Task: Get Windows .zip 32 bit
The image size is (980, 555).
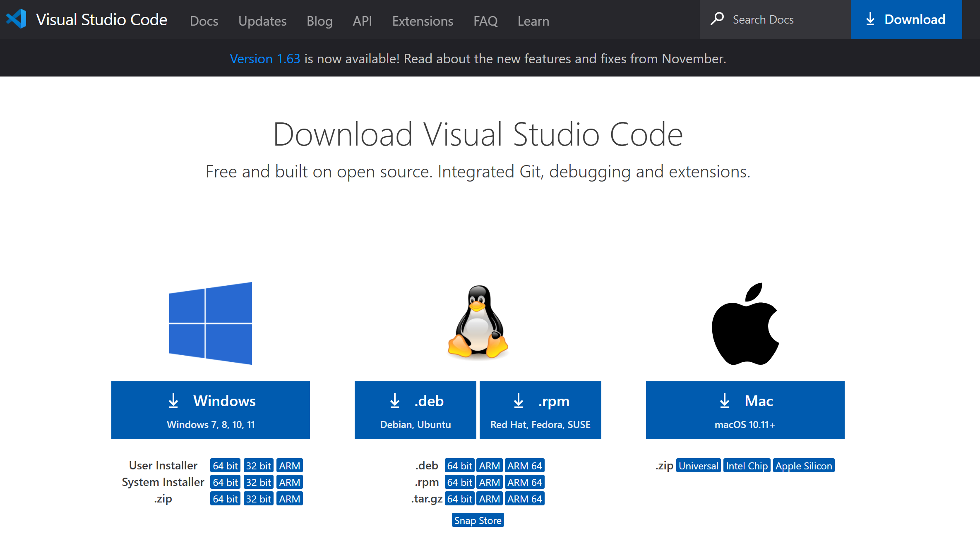Action: [x=258, y=499]
